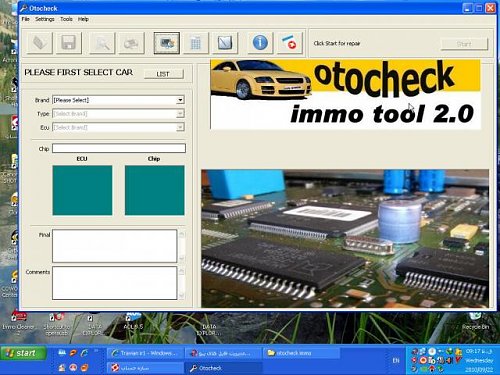Open the File menu
The width and height of the screenshot is (500, 375).
tap(25, 19)
